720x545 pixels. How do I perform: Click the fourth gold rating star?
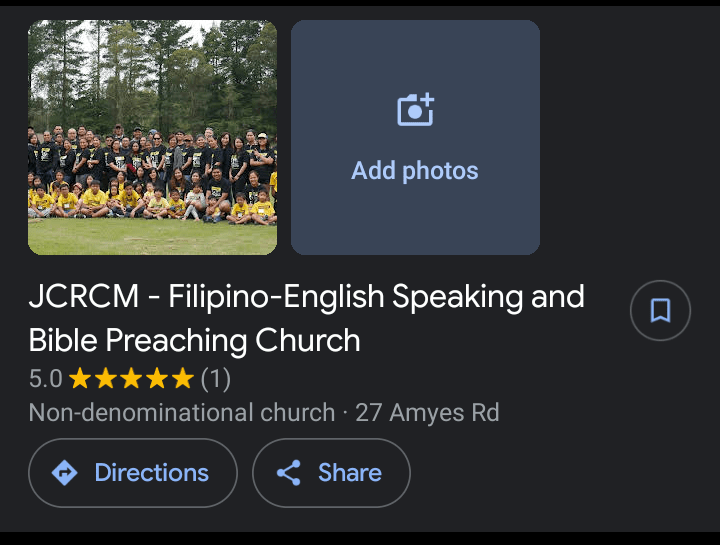(x=157, y=379)
